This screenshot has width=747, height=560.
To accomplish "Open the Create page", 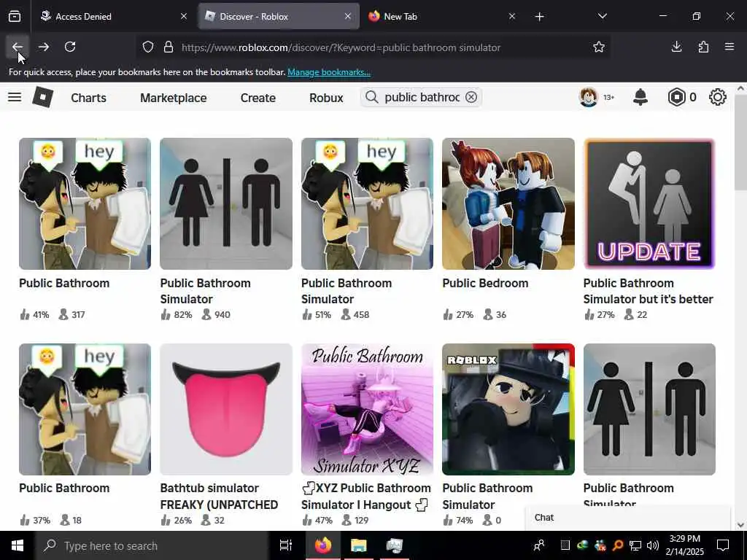I will click(258, 98).
